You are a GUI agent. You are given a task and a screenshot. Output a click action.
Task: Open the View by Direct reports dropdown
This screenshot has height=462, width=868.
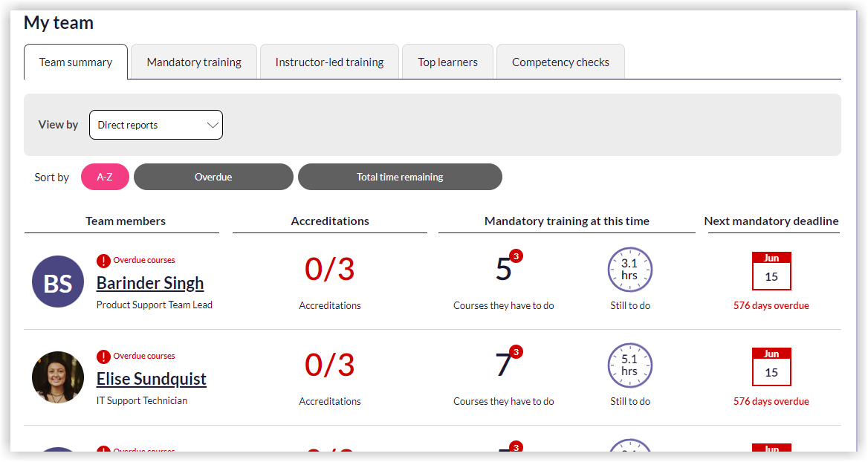pos(156,125)
